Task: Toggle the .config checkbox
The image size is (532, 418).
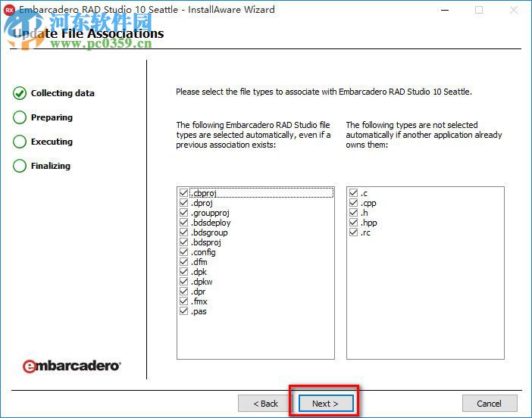Action: point(183,252)
